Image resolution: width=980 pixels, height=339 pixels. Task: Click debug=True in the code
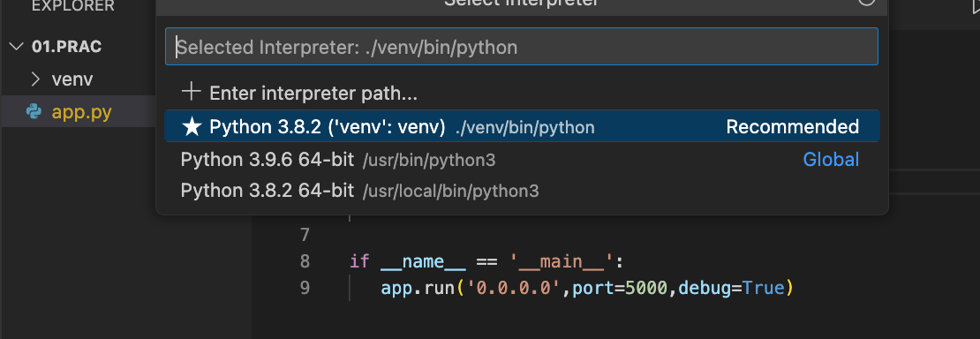[x=731, y=288]
